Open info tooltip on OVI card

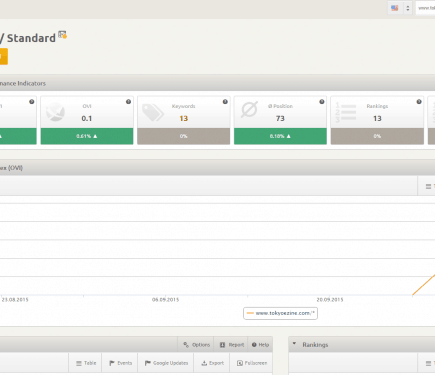pyautogui.click(x=128, y=102)
